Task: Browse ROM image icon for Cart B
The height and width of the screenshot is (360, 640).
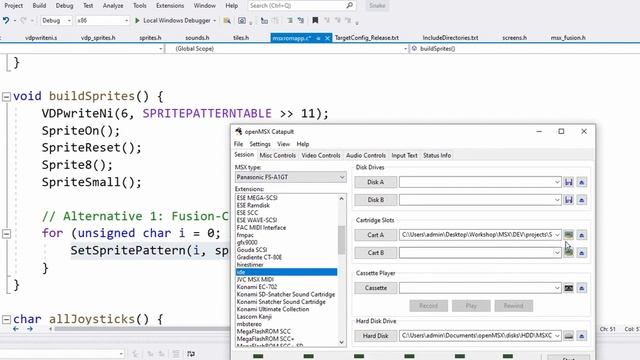Action: coord(569,253)
